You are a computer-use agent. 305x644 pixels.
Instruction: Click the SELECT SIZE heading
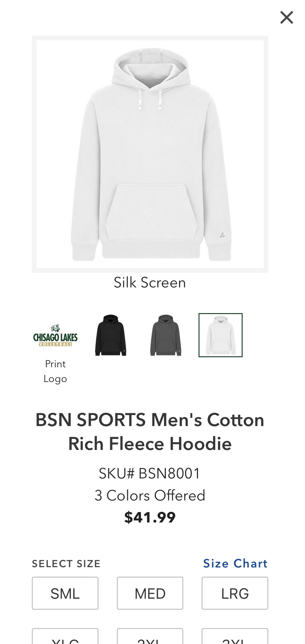[66, 564]
